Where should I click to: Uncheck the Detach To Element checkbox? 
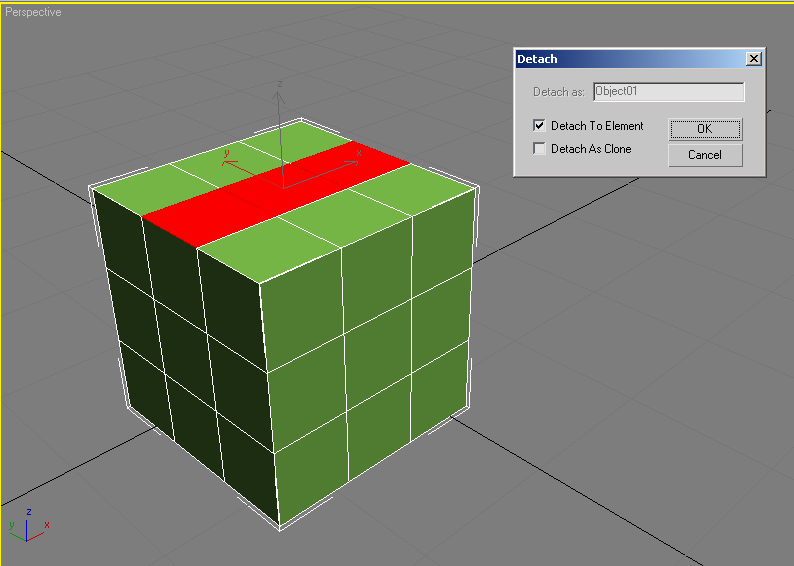pyautogui.click(x=539, y=125)
